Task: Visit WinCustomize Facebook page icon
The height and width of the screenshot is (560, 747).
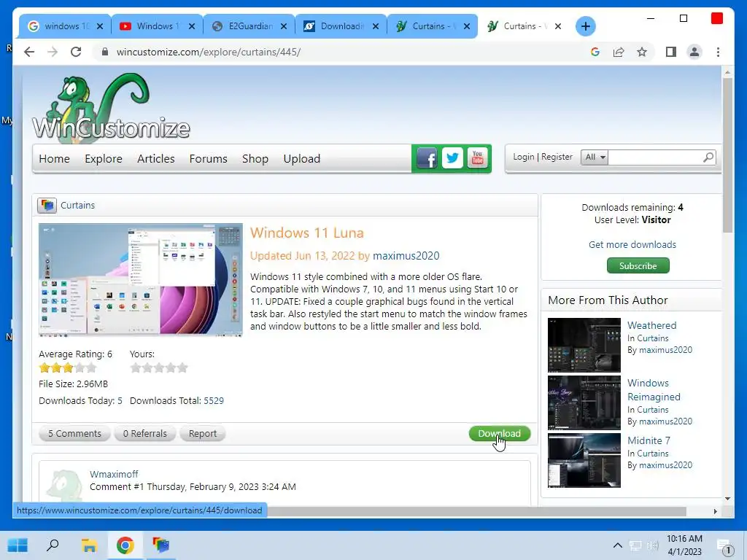Action: click(427, 158)
